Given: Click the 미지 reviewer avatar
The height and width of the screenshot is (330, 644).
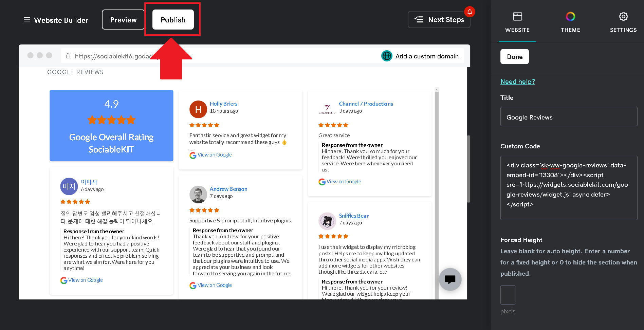Looking at the screenshot, I should click(69, 186).
